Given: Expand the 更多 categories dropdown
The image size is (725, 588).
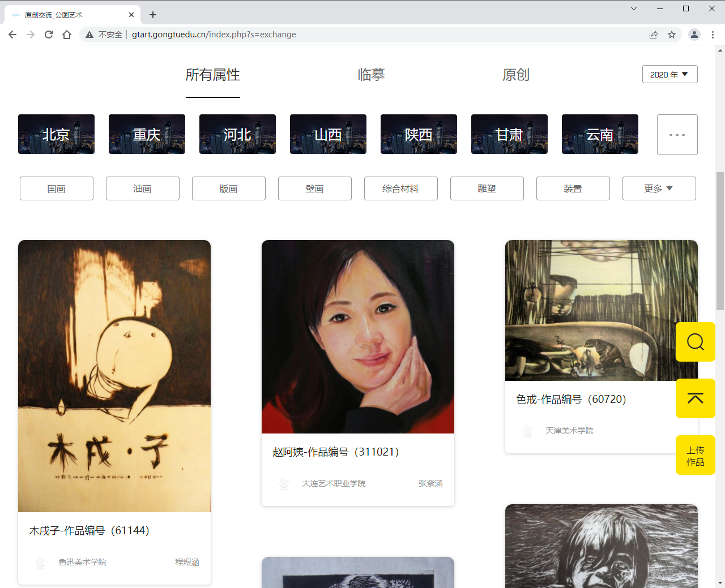Looking at the screenshot, I should [x=659, y=188].
